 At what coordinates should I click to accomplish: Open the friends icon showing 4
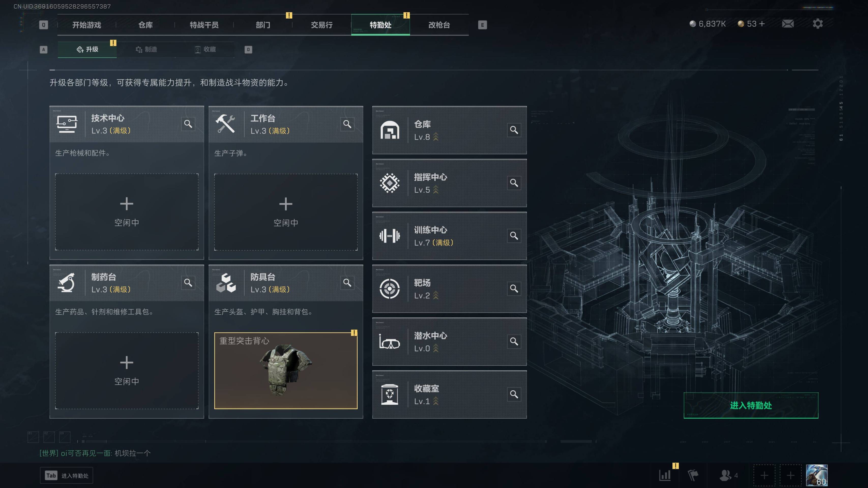point(728,475)
